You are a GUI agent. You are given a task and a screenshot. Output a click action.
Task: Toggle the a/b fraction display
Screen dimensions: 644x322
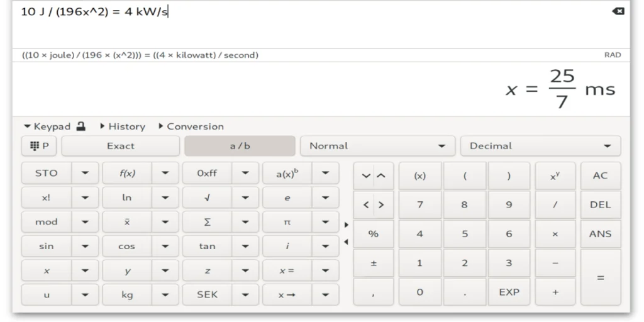[x=240, y=146]
